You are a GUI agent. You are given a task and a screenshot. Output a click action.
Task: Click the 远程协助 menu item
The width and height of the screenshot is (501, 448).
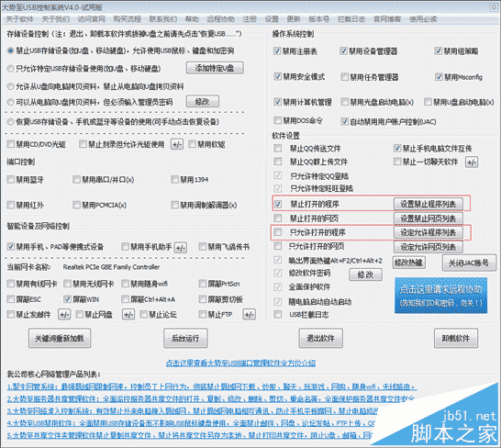click(x=220, y=19)
